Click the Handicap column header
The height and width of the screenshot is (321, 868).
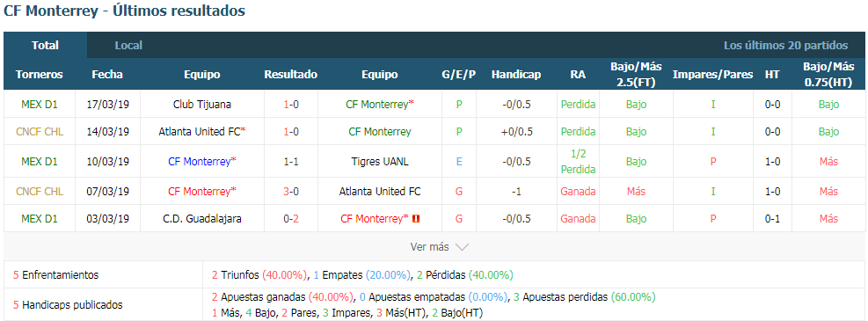(x=516, y=74)
